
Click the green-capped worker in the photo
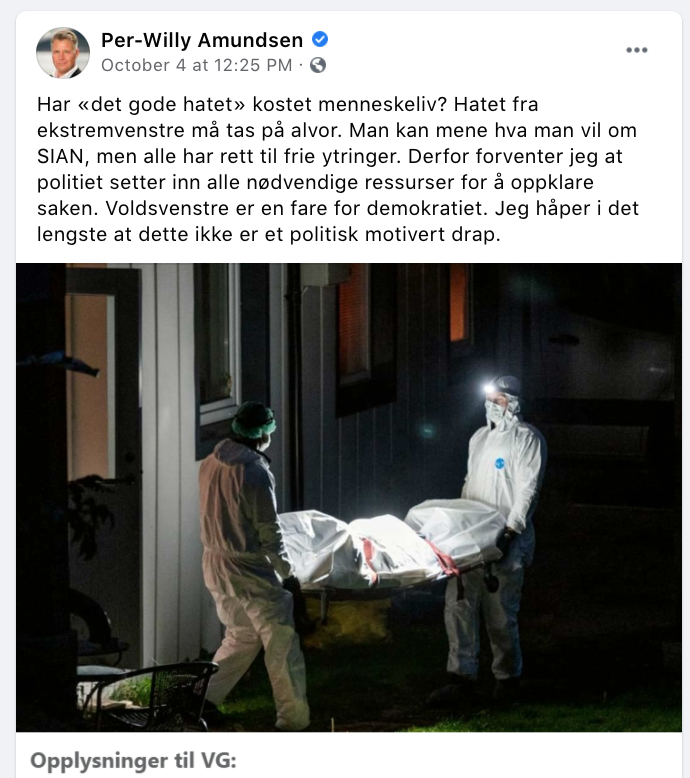248,561
